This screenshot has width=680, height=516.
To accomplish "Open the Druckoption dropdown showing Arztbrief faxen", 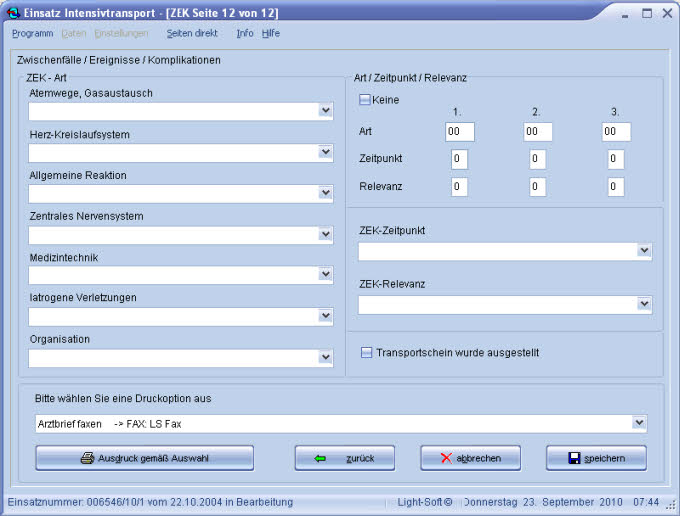I will (341, 423).
